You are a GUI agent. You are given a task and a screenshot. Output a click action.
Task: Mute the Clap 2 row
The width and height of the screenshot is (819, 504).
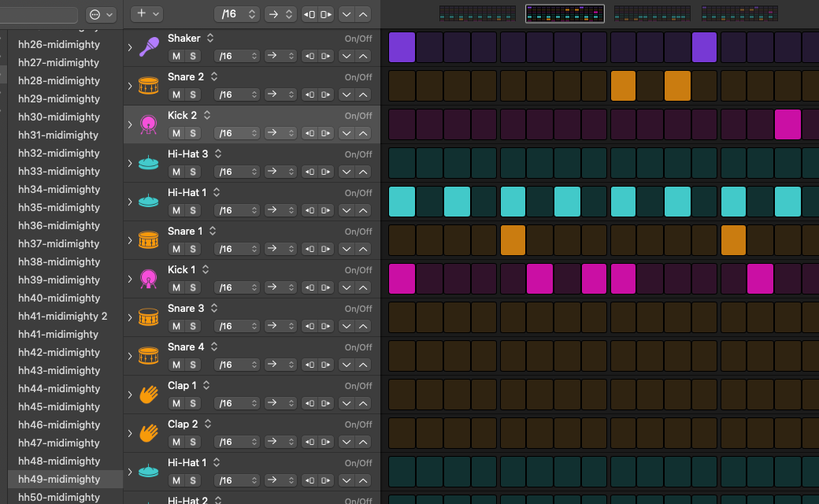coord(176,442)
